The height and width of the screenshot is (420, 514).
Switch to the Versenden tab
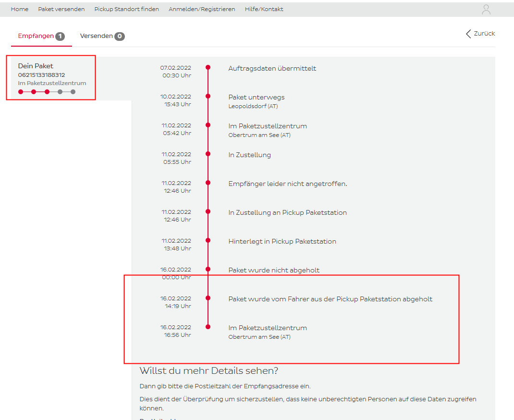click(97, 36)
